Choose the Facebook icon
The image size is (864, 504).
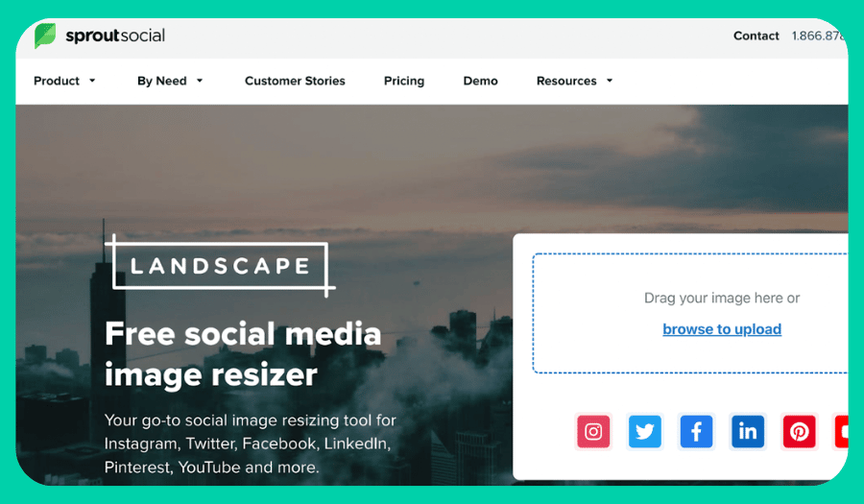696,431
